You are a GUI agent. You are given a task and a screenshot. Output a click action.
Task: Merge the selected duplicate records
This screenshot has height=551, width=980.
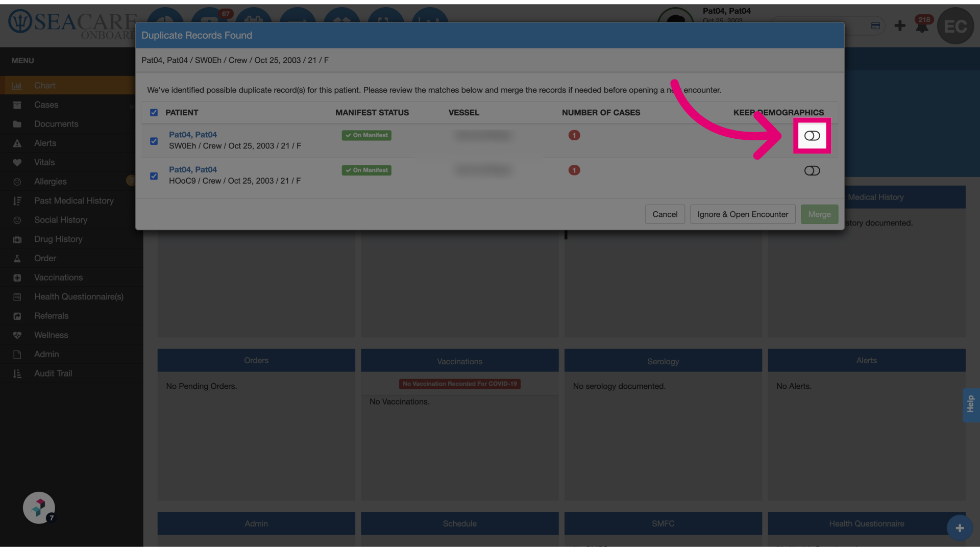point(819,214)
